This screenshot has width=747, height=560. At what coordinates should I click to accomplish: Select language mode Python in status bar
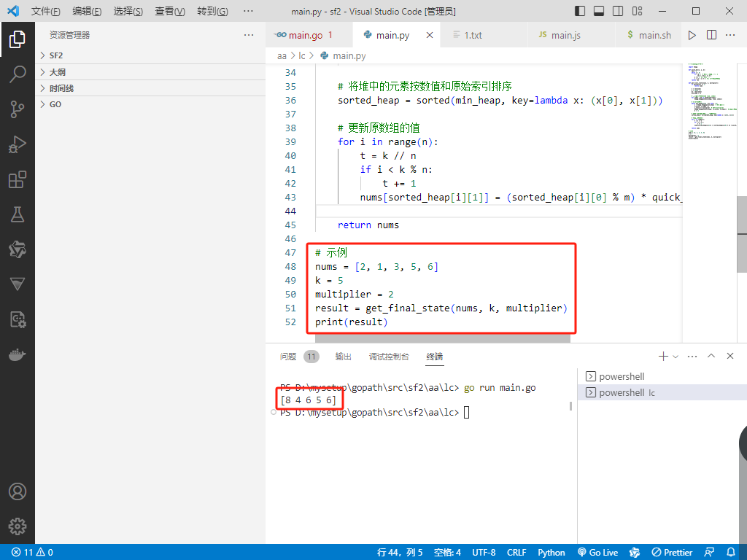pyautogui.click(x=551, y=553)
